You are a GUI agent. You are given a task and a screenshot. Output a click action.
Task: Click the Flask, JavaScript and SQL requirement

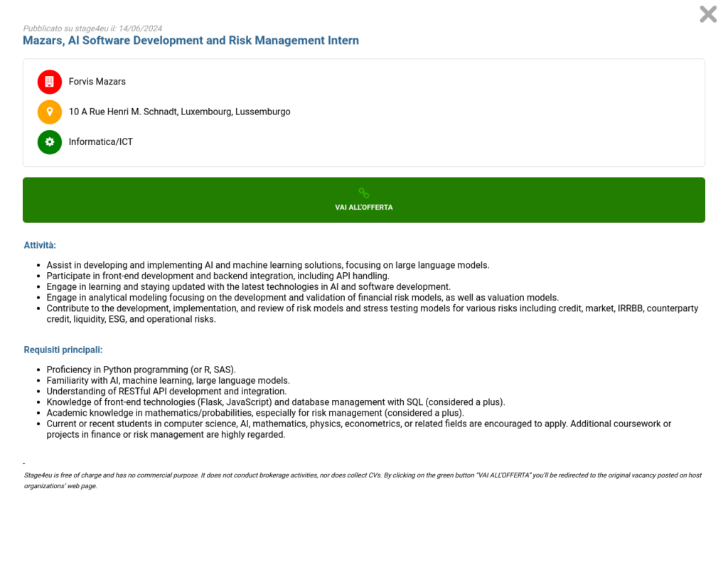click(x=275, y=402)
